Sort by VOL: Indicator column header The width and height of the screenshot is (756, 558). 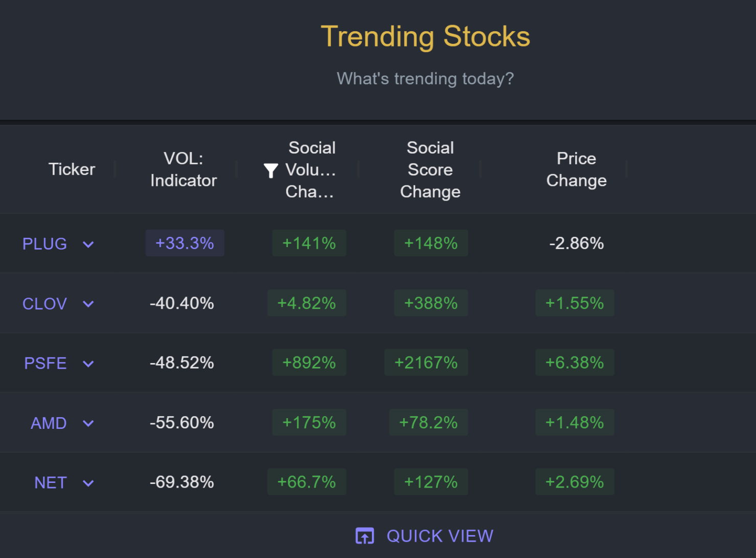pyautogui.click(x=183, y=169)
